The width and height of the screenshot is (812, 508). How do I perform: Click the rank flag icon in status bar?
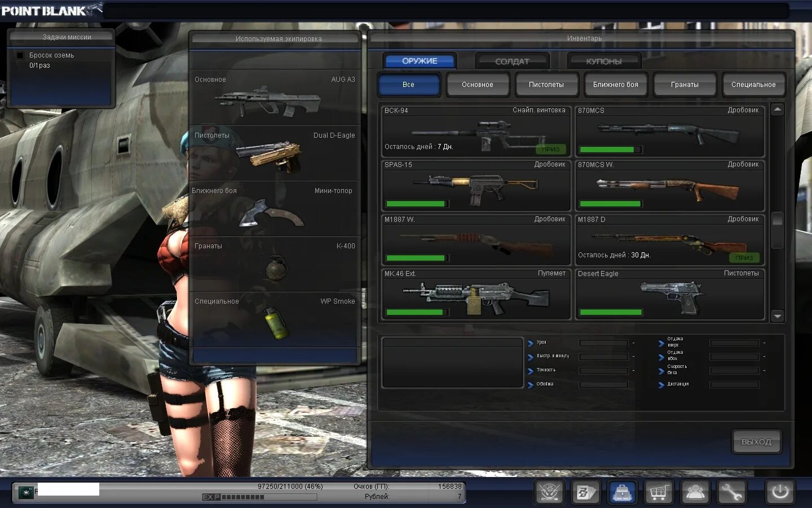[26, 492]
